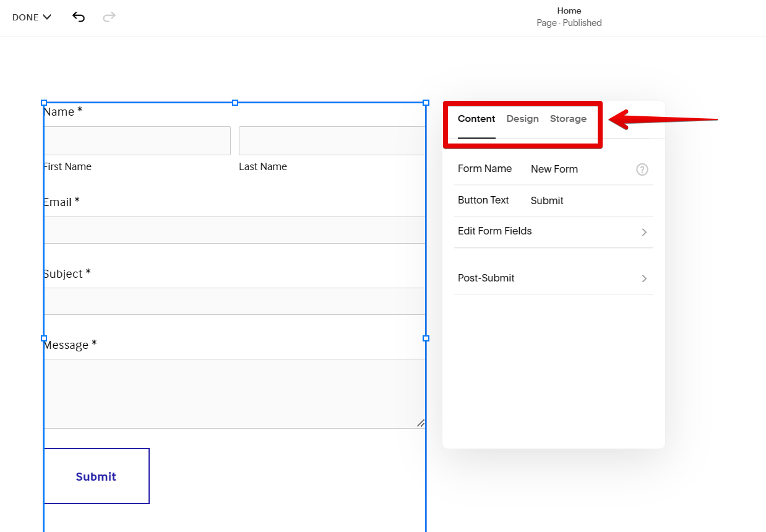
Task: Click the undo arrow icon
Action: (x=79, y=17)
